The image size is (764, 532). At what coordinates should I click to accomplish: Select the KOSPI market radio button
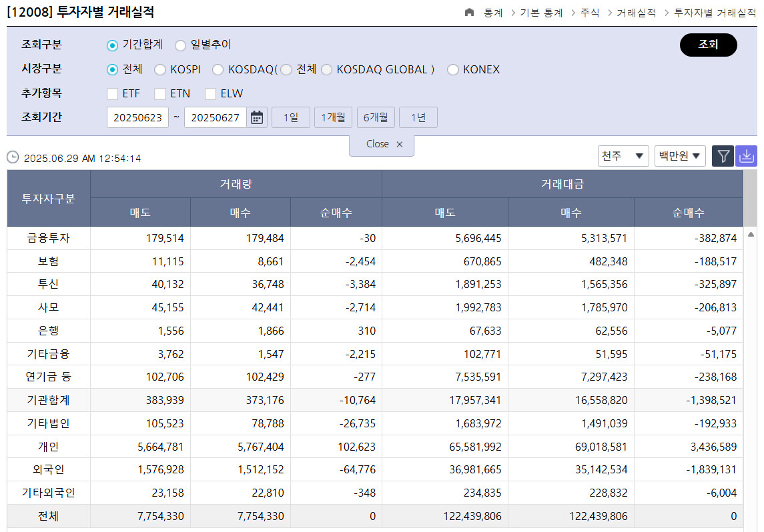[x=160, y=70]
